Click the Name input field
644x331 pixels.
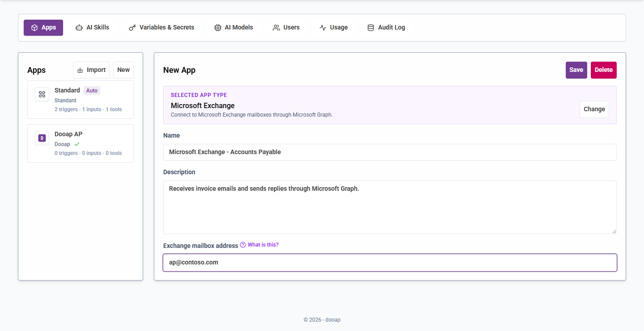coord(390,152)
